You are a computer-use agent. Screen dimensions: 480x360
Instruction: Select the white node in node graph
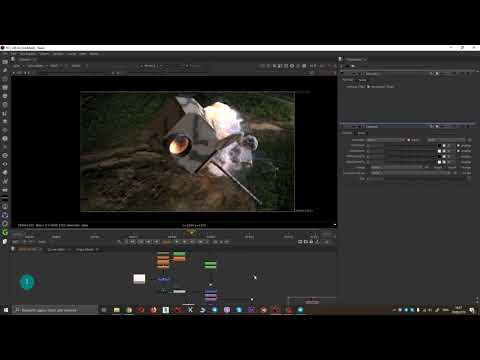tap(139, 279)
